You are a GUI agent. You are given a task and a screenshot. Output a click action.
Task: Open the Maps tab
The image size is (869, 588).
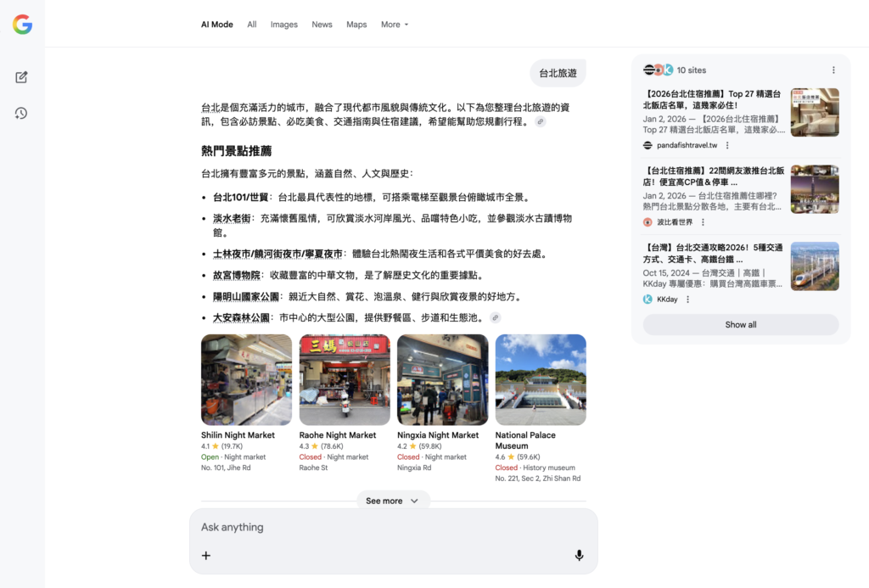tap(356, 25)
